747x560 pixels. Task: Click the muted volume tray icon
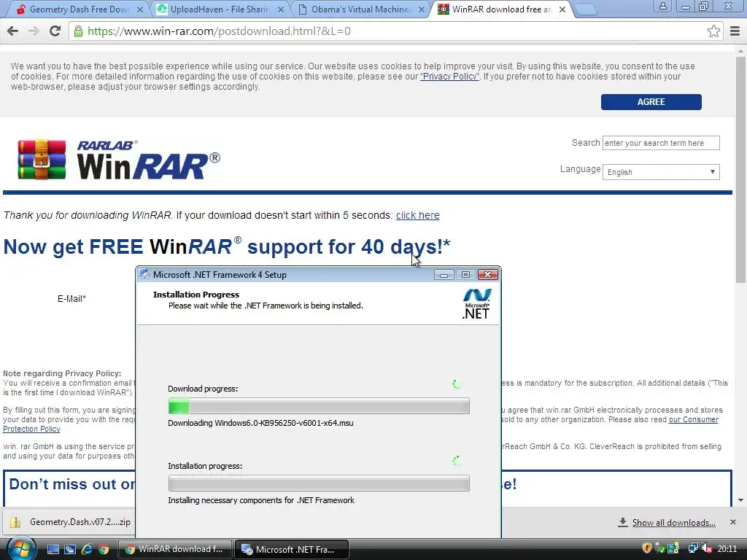pos(706,548)
